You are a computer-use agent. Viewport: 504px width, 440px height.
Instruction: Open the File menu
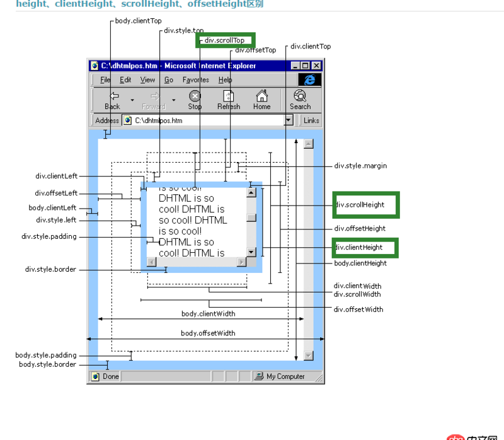(x=105, y=80)
